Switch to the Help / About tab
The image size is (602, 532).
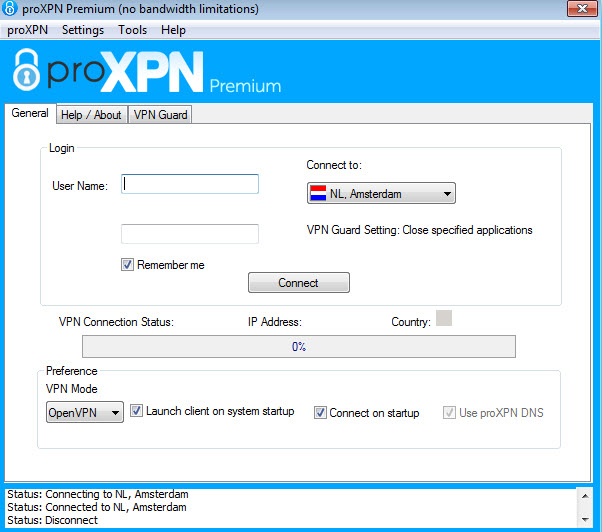[x=91, y=115]
